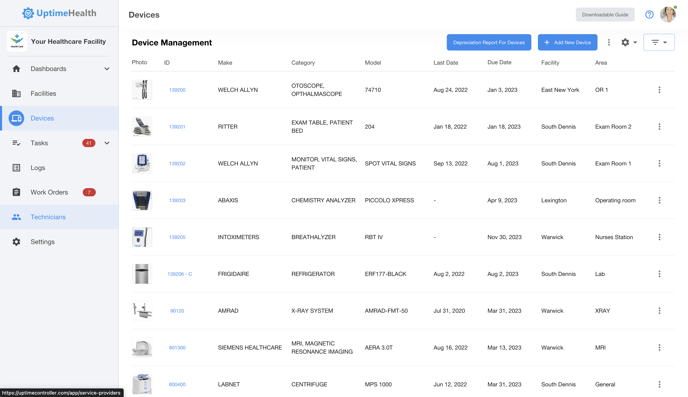688x397 pixels.
Task: Open row menu for RITTER device
Action: tap(659, 127)
